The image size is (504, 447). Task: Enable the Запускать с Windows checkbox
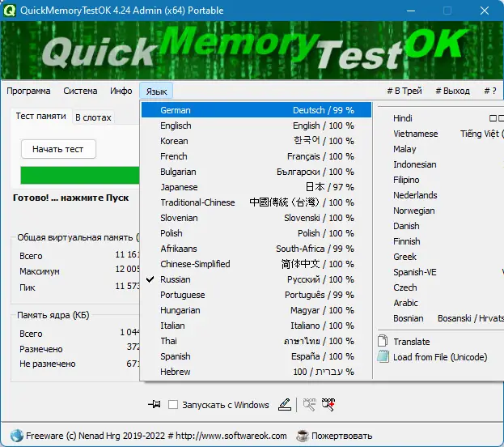[x=173, y=405]
